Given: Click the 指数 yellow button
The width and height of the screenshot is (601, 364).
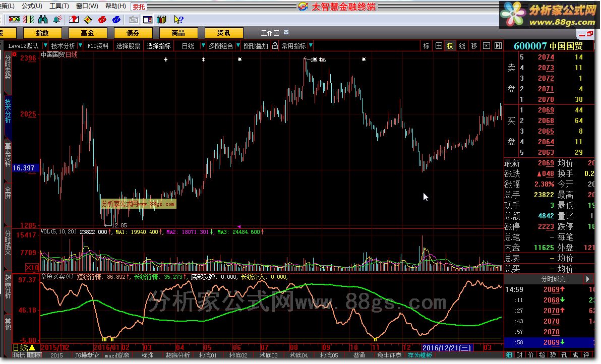Looking at the screenshot, I should pos(42,33).
